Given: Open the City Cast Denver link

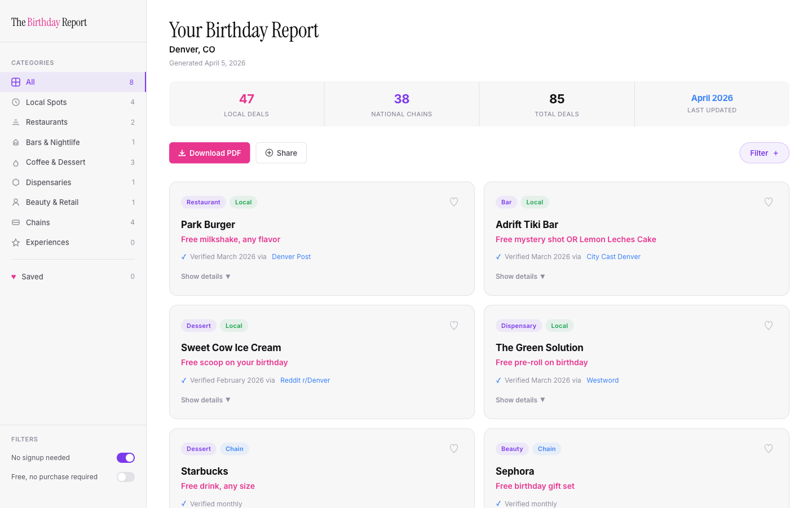Looking at the screenshot, I should click(614, 257).
